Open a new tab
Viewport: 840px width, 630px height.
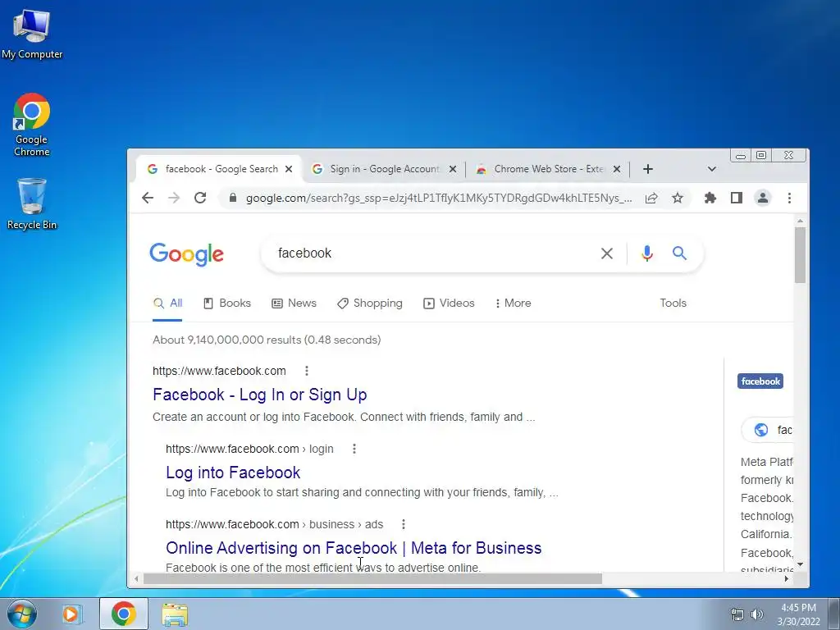point(648,169)
